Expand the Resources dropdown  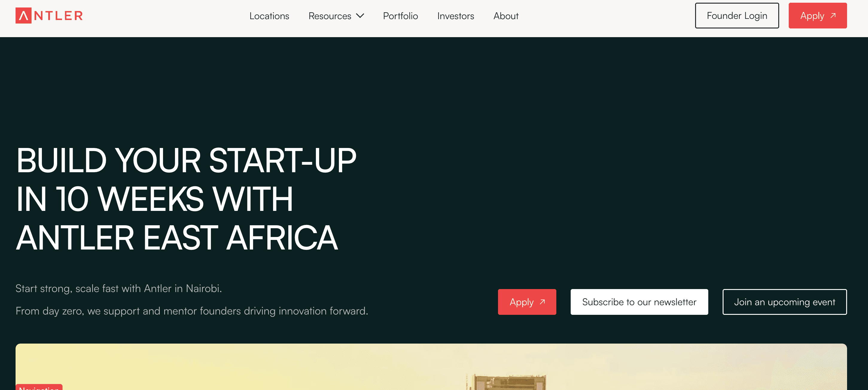pos(336,16)
